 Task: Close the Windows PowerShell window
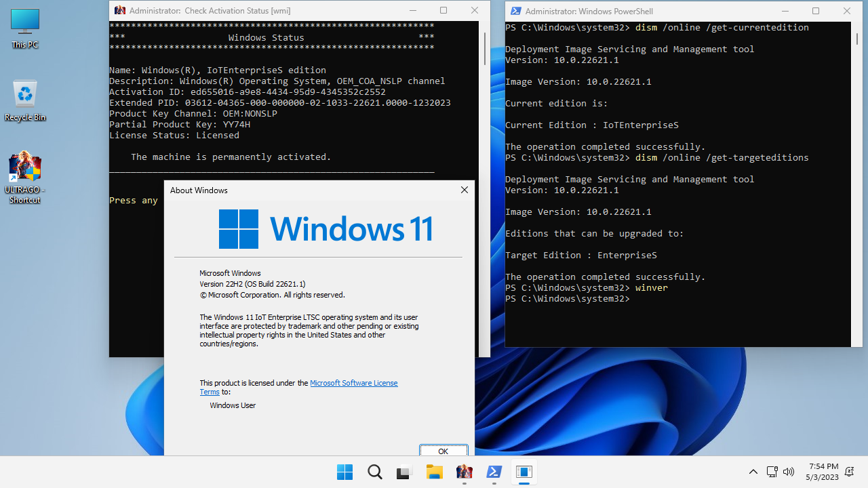(x=847, y=11)
